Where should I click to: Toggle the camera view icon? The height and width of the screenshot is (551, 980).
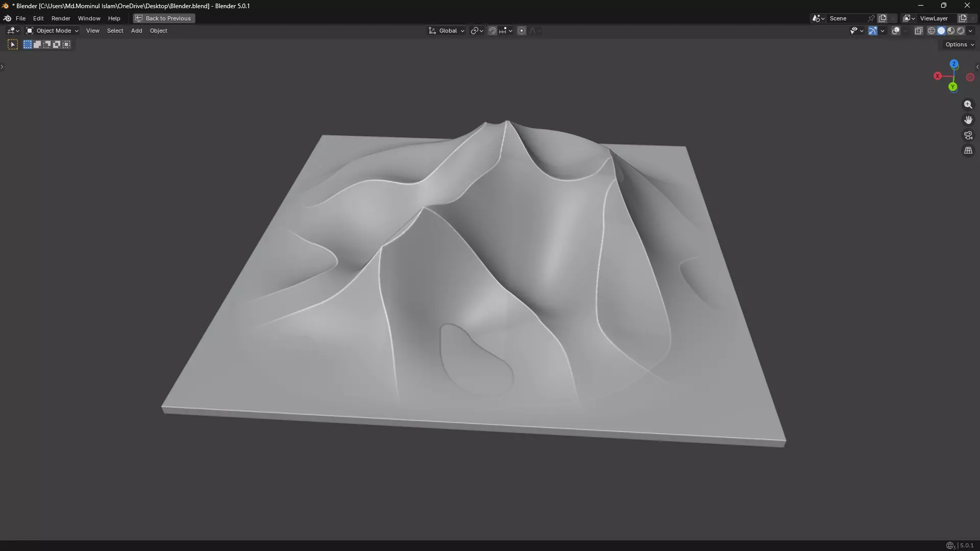click(968, 135)
